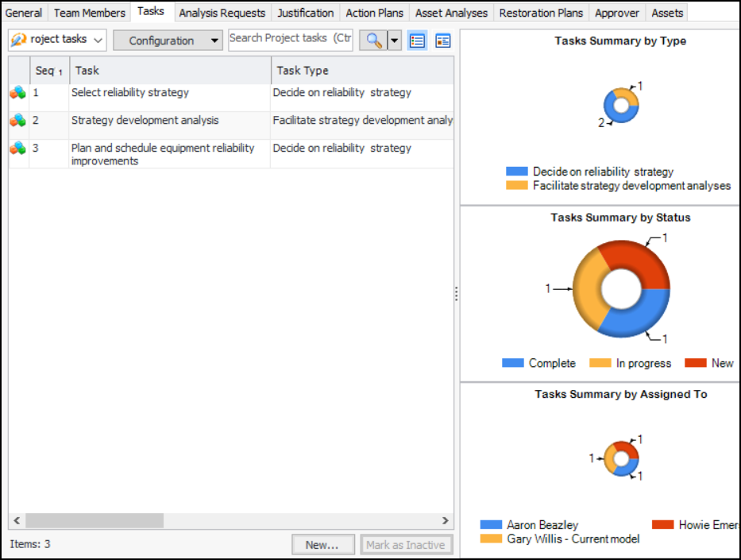This screenshot has height=560, width=741.
Task: Switch to Asset Analyses tab
Action: [451, 13]
